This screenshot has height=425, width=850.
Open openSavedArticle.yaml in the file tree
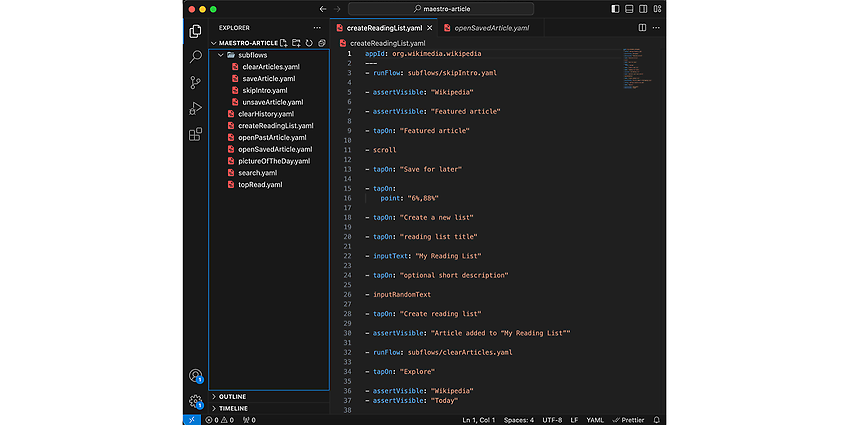[275, 149]
